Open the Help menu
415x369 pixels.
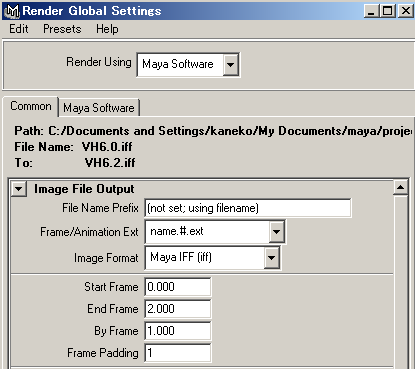107,29
